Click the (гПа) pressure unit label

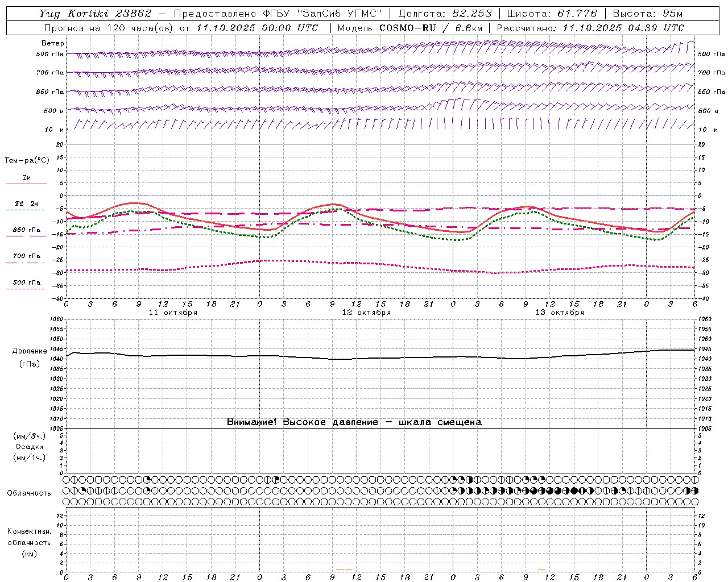pos(29,364)
